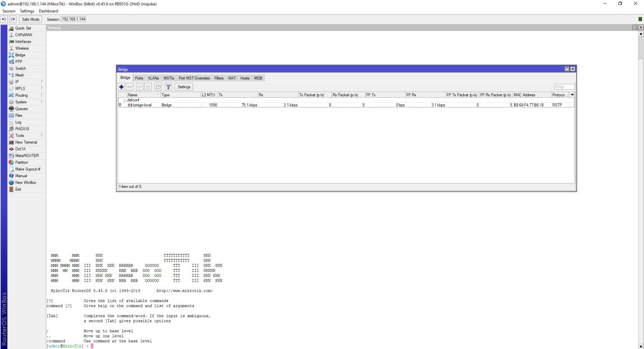Switch to the NAT tab
Image resolution: width=644 pixels, height=349 pixels.
coord(232,78)
